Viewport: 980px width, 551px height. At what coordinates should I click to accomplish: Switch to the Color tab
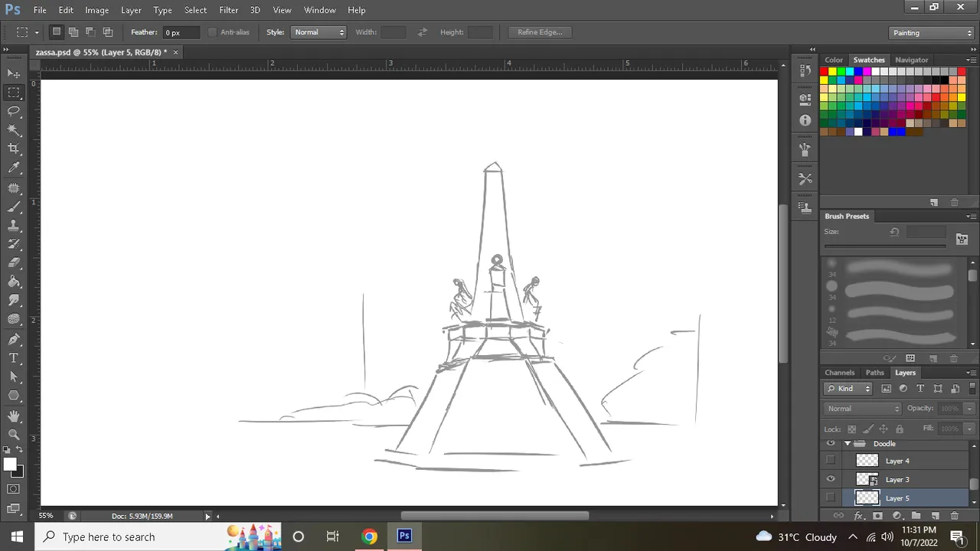834,60
